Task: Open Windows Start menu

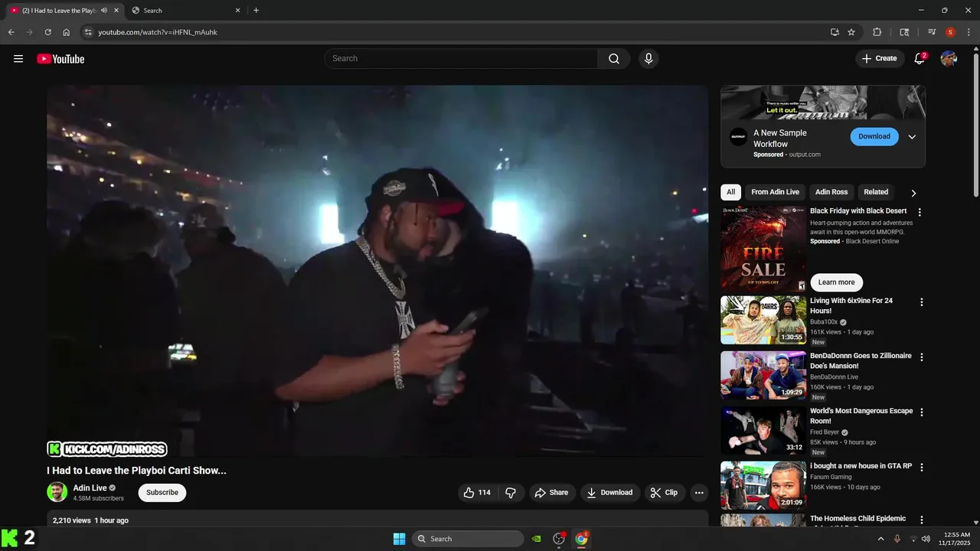Action: click(x=399, y=539)
